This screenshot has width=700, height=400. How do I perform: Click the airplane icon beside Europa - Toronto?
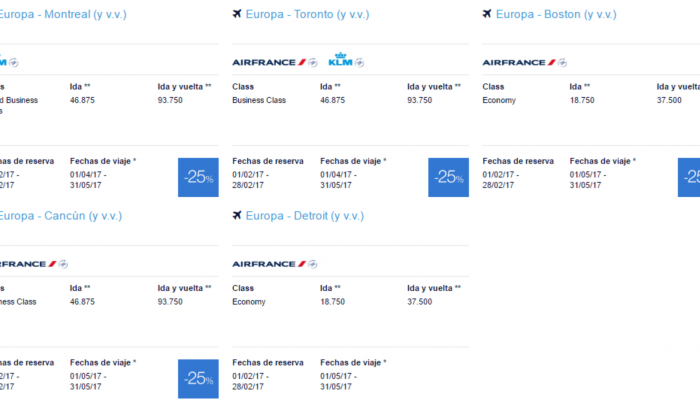click(x=237, y=14)
